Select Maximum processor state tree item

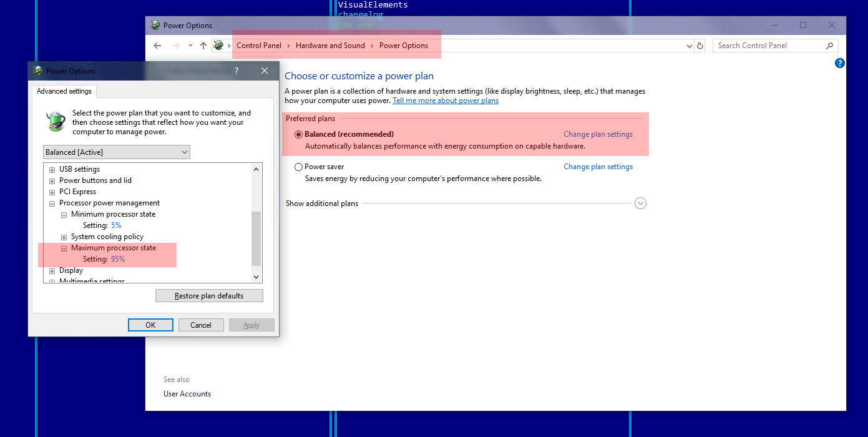pos(114,248)
